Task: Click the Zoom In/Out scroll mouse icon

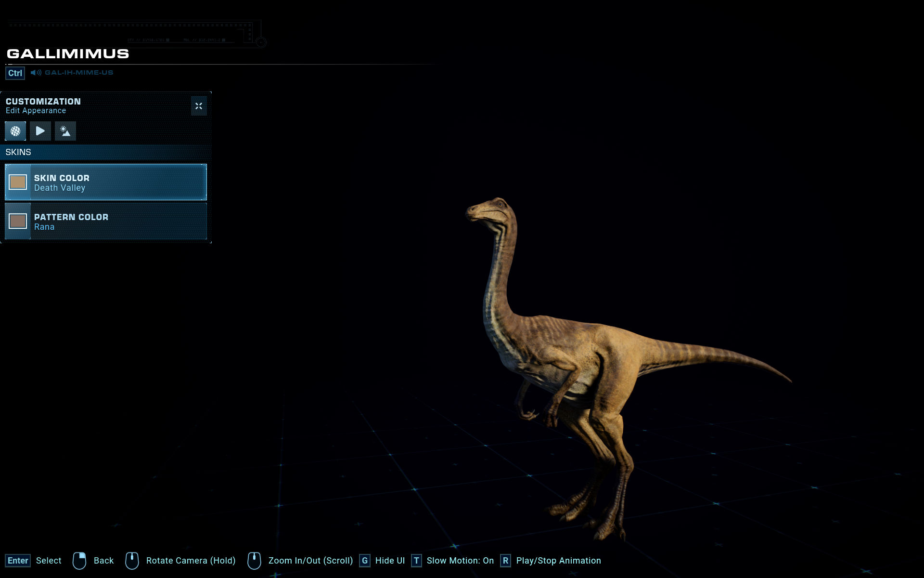Action: click(x=254, y=561)
